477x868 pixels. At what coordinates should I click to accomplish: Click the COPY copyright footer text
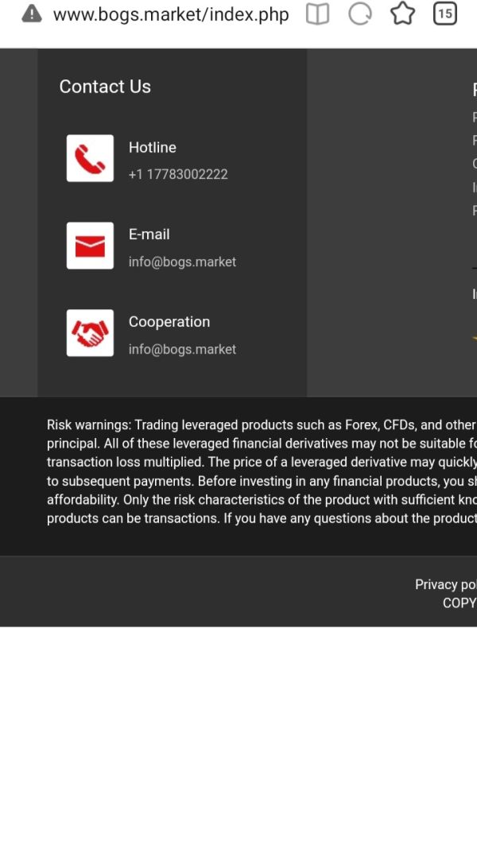coord(460,603)
